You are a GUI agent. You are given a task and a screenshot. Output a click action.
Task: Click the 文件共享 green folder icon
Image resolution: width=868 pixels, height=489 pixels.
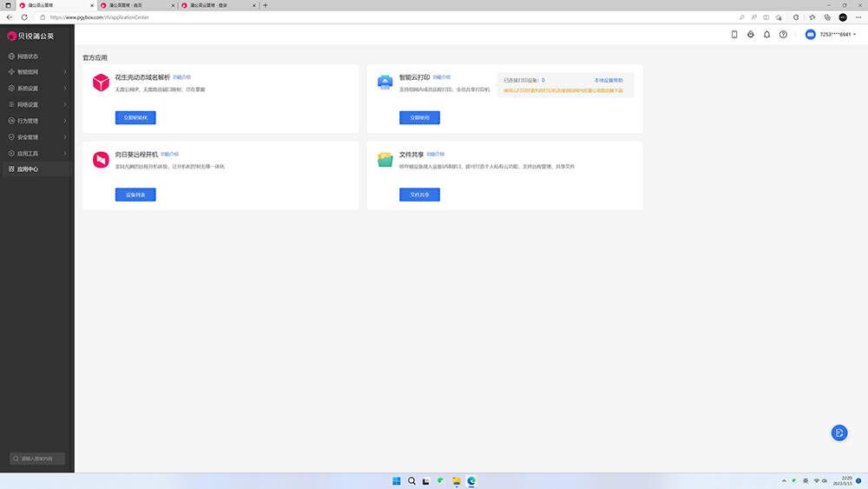[385, 160]
